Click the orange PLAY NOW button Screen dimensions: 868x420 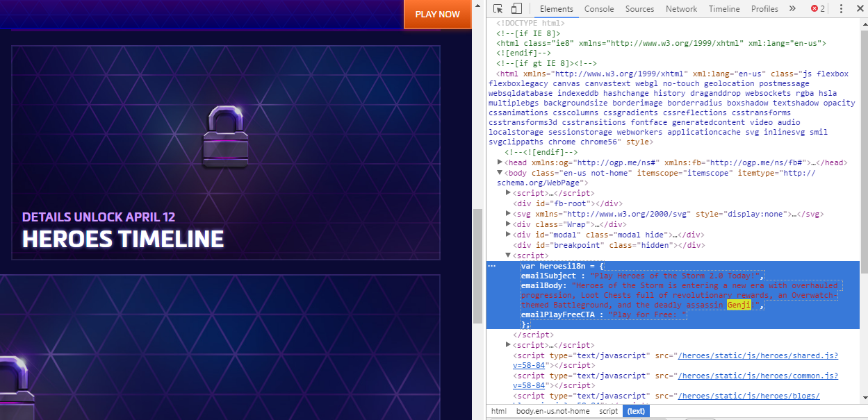pyautogui.click(x=437, y=15)
